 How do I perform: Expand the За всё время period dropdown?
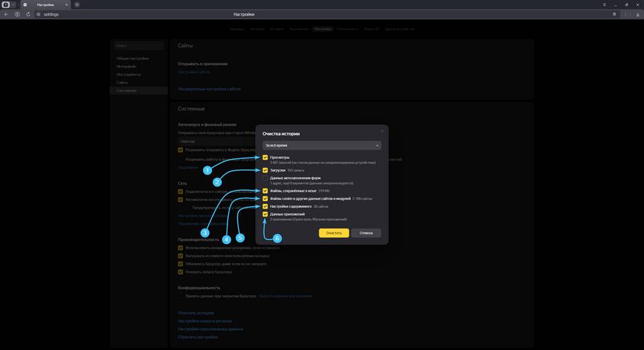tap(321, 145)
